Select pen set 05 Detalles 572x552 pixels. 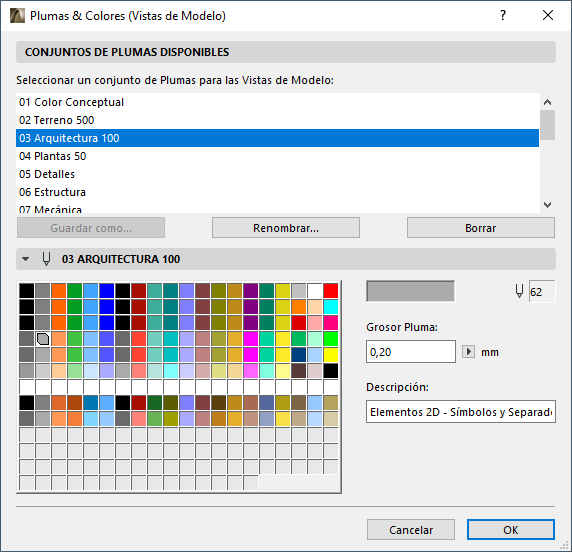click(277, 174)
